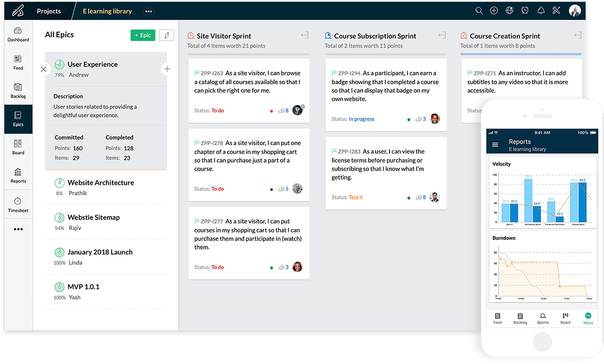The width and height of the screenshot is (604, 364).
Task: Open item ZPP-I294 card
Action: pos(386,95)
